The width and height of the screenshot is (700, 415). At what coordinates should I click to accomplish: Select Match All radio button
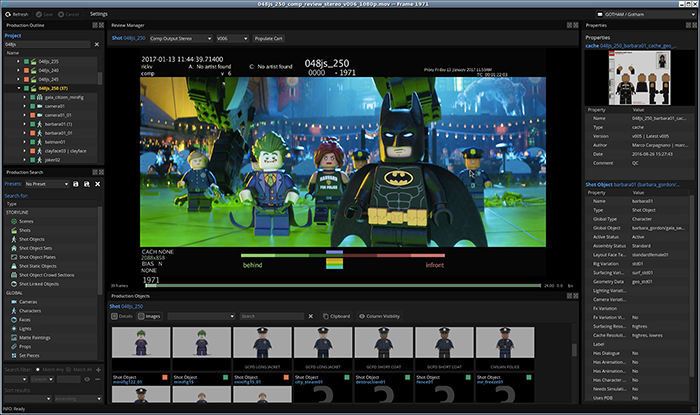point(69,369)
